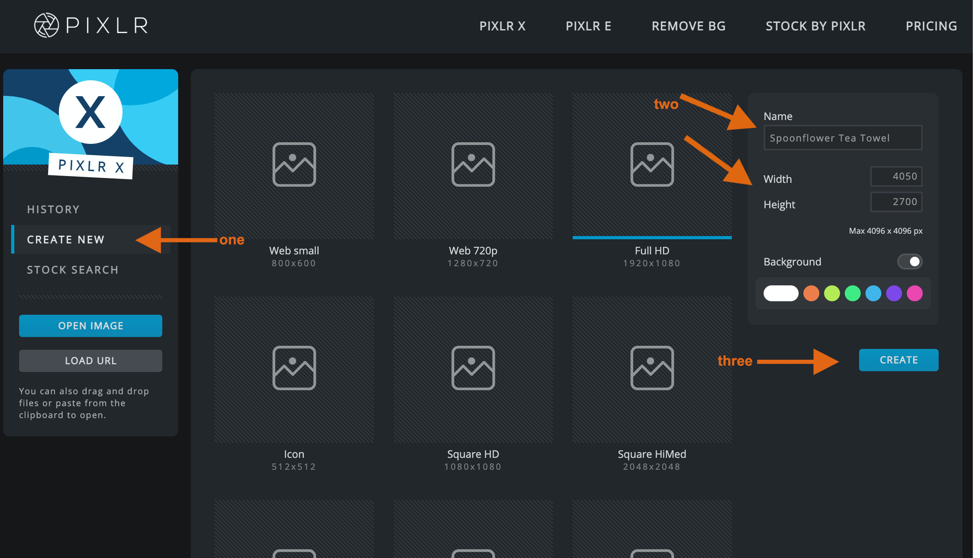Open Pixlr E from top navigation
The image size is (980, 558).
coord(588,26)
